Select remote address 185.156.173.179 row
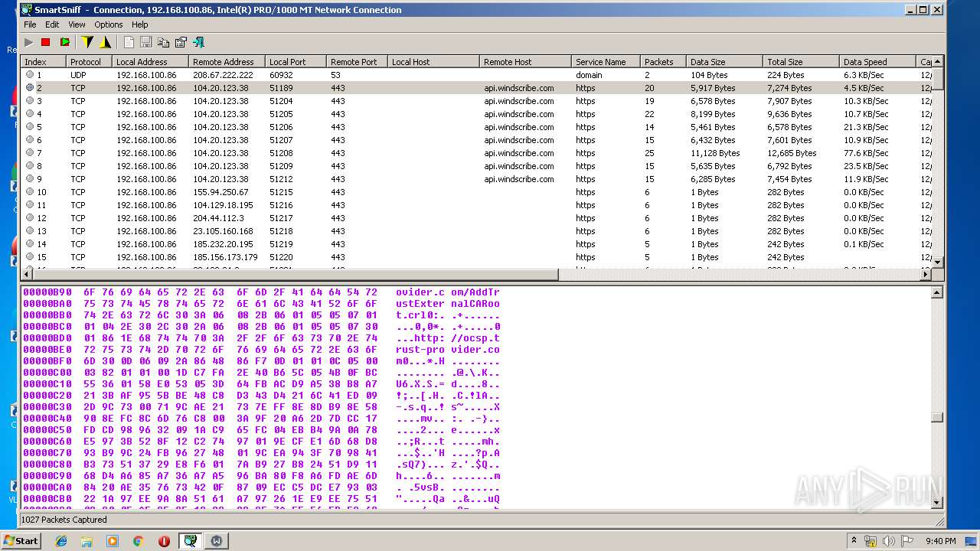The width and height of the screenshot is (980, 551). pos(476,257)
